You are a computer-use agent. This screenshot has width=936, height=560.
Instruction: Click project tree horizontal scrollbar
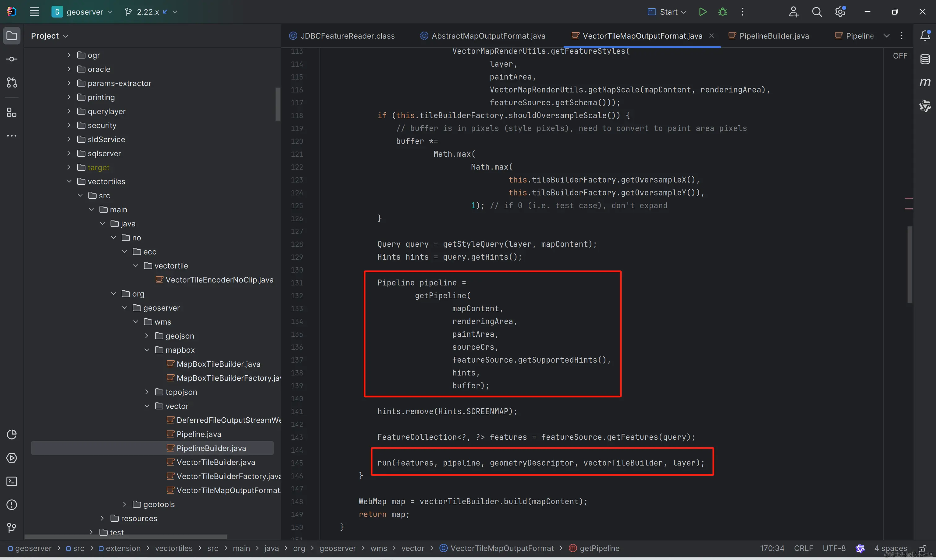[126, 536]
